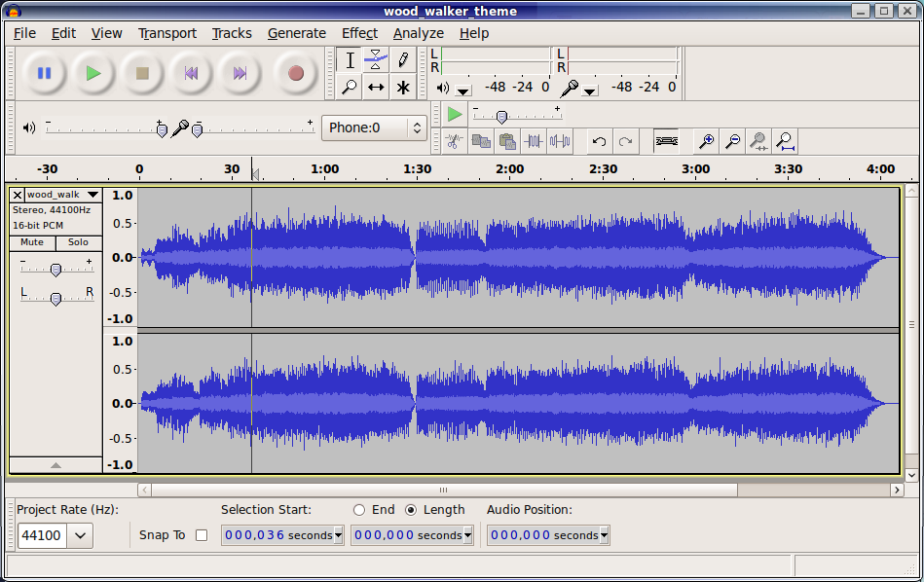Click the output volume slider handle
The height and width of the screenshot is (582, 924).
click(162, 129)
